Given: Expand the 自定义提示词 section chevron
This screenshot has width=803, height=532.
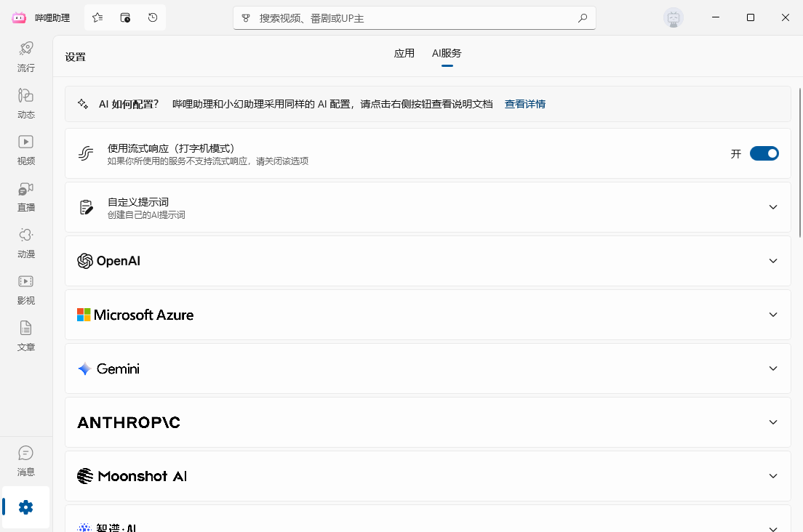Looking at the screenshot, I should tap(773, 207).
